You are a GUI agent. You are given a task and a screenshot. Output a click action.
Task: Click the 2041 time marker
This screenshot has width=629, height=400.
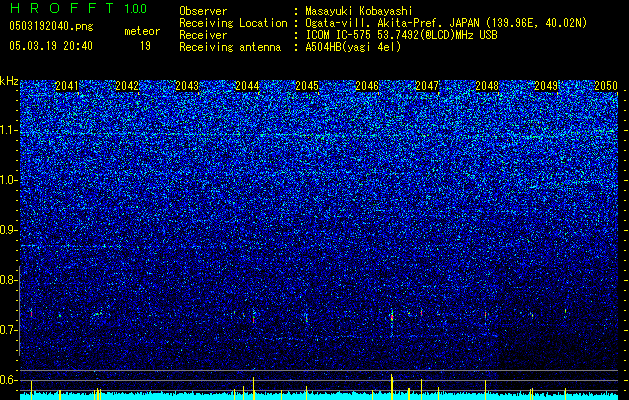[x=67, y=86]
